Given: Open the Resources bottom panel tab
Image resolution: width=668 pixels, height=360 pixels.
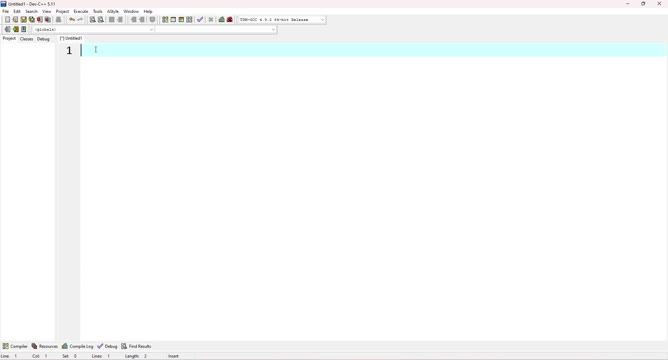Looking at the screenshot, I should (45, 346).
